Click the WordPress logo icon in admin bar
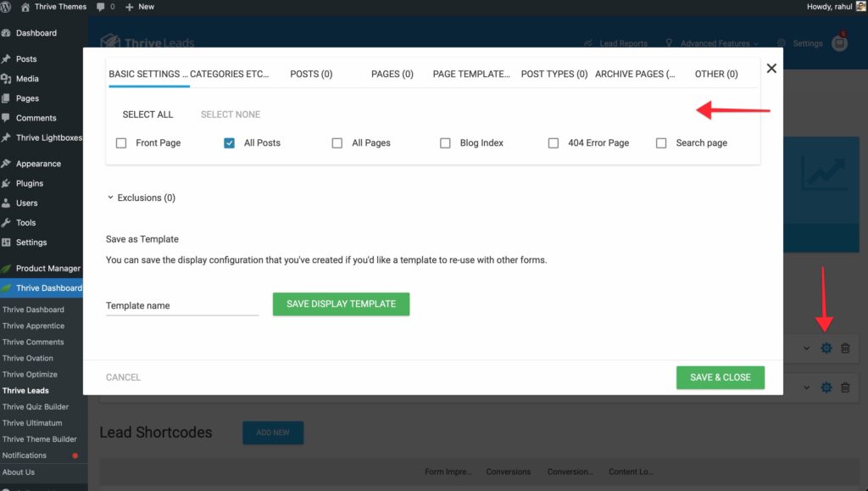This screenshot has width=868, height=491. (8, 7)
